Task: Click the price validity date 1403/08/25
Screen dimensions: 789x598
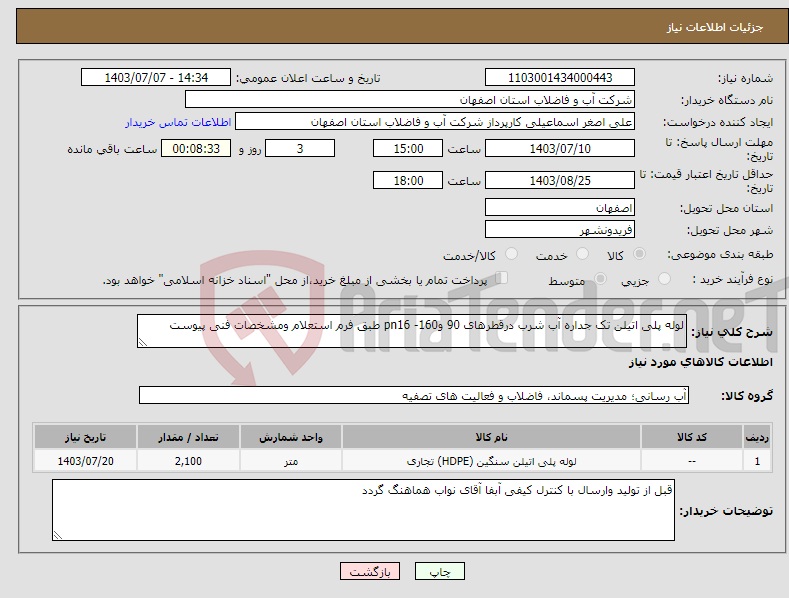Action: pyautogui.click(x=560, y=180)
